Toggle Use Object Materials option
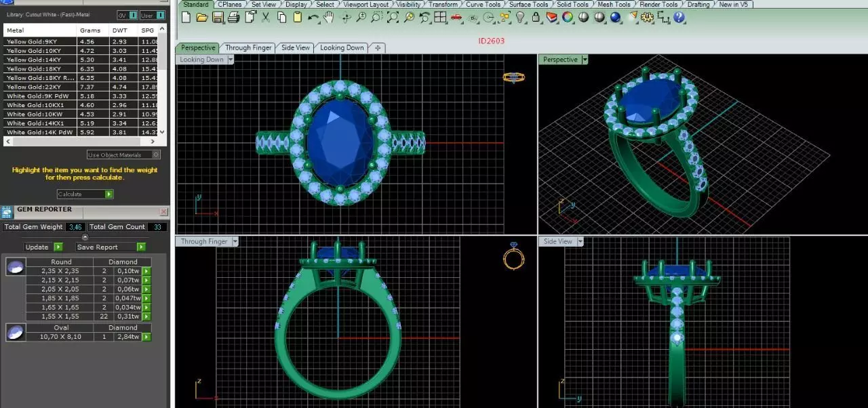Screen dimensions: 868x408 coord(123,155)
